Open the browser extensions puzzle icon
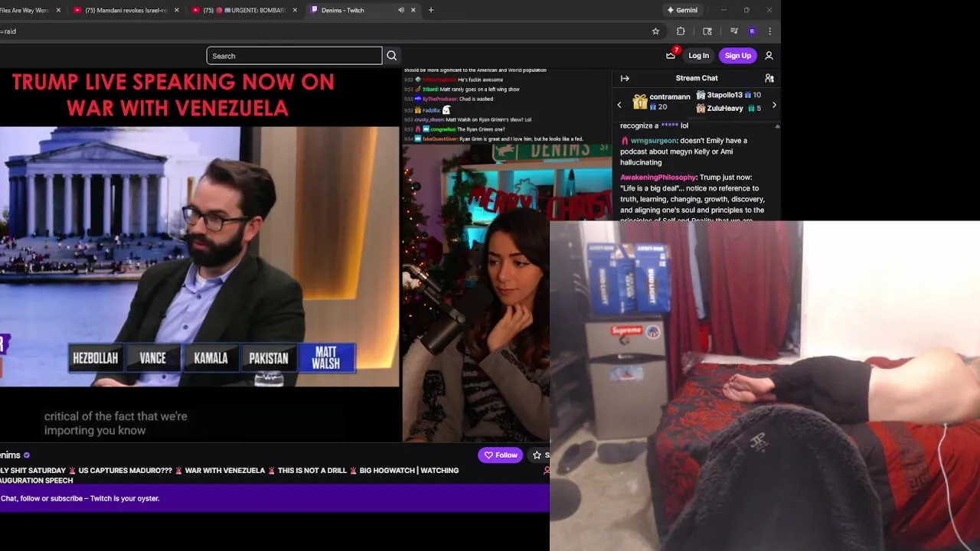This screenshot has height=551, width=980. (681, 31)
